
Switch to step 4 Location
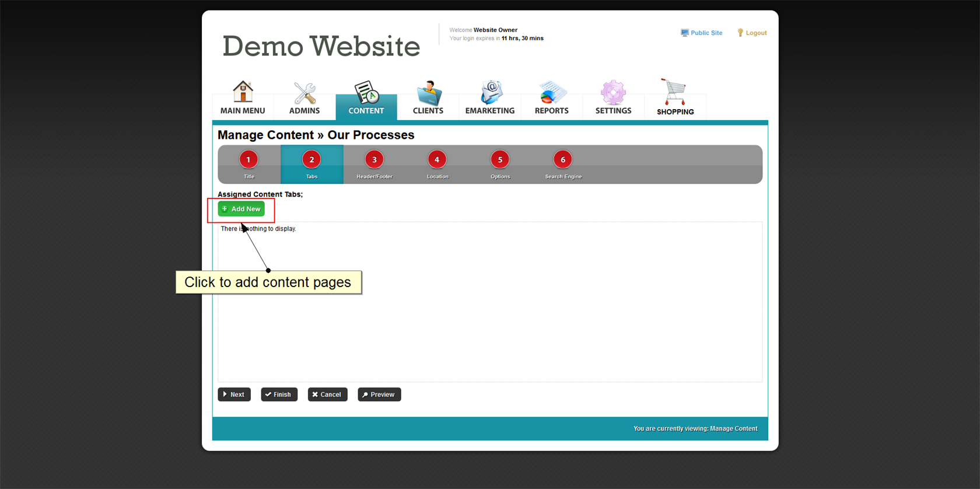click(x=437, y=160)
